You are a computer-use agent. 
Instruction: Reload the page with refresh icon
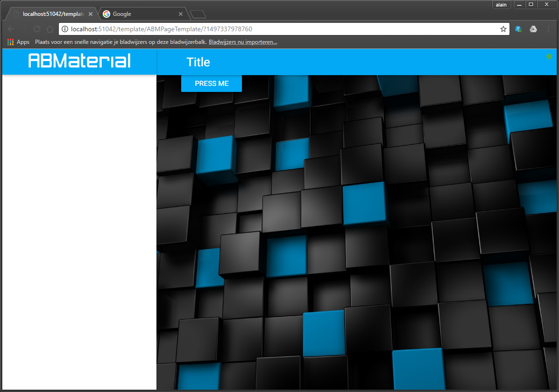click(x=37, y=29)
